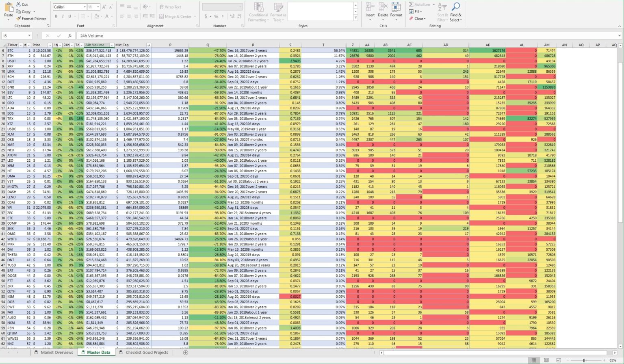Open the Ticker column filter dropdown
The image size is (624, 364).
pos(20,45)
